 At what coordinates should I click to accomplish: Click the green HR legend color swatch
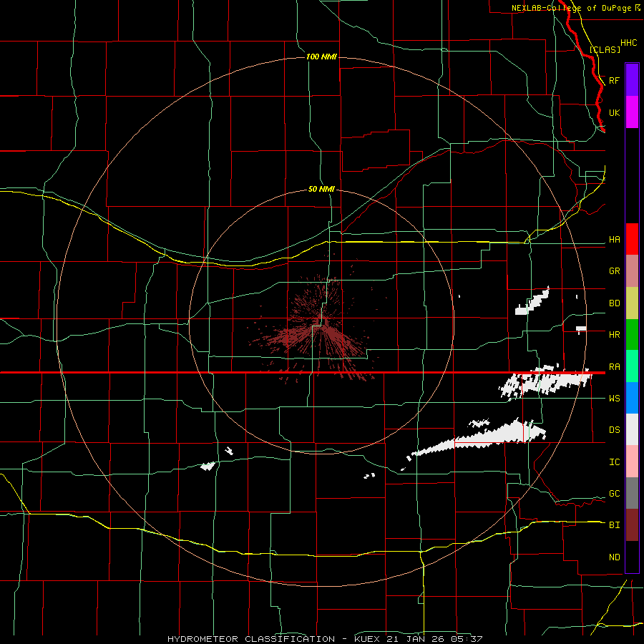632,335
